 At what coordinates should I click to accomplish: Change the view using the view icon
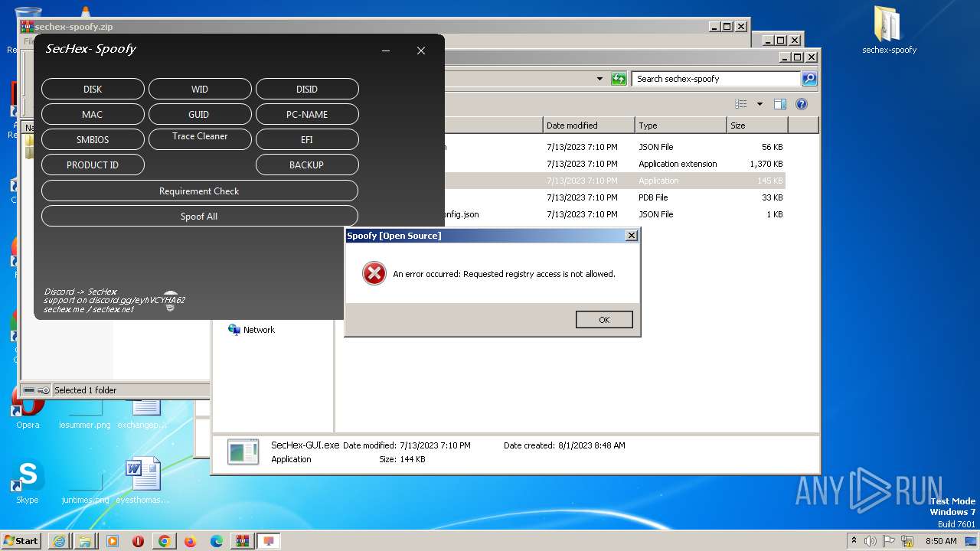(x=740, y=104)
